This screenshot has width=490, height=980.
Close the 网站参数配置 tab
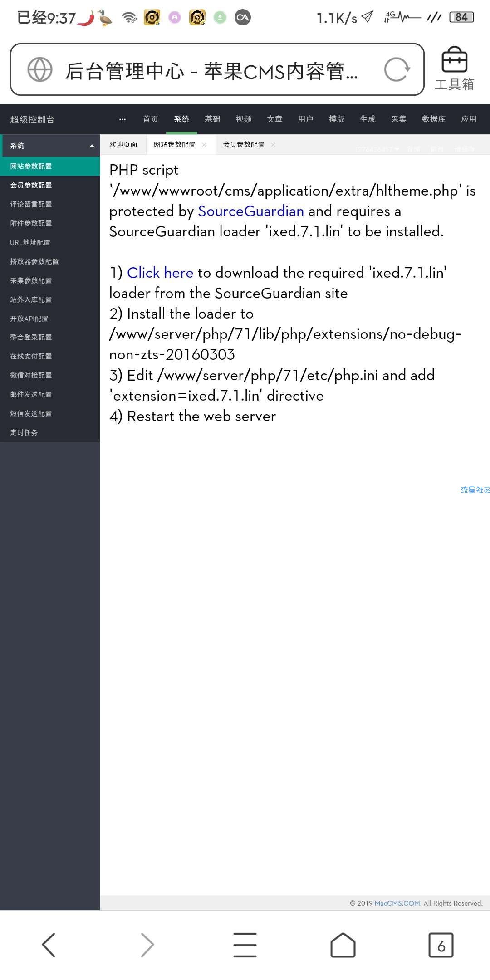click(204, 145)
